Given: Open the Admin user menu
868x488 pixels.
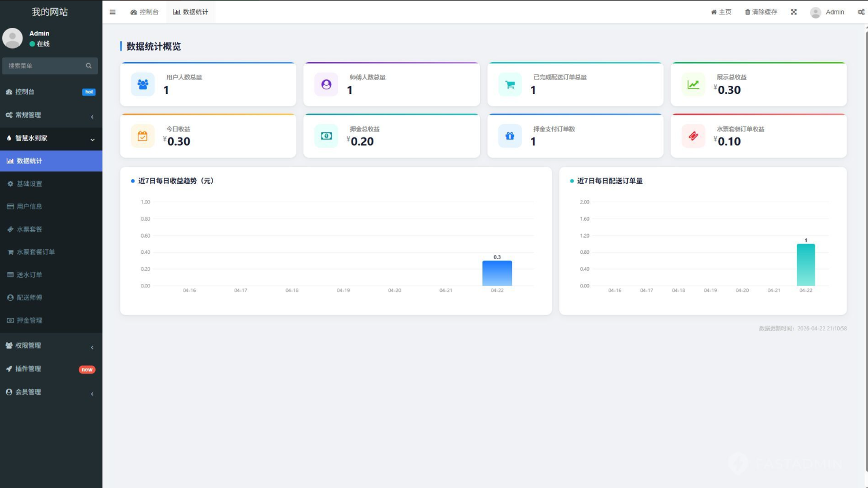Looking at the screenshot, I should (827, 12).
